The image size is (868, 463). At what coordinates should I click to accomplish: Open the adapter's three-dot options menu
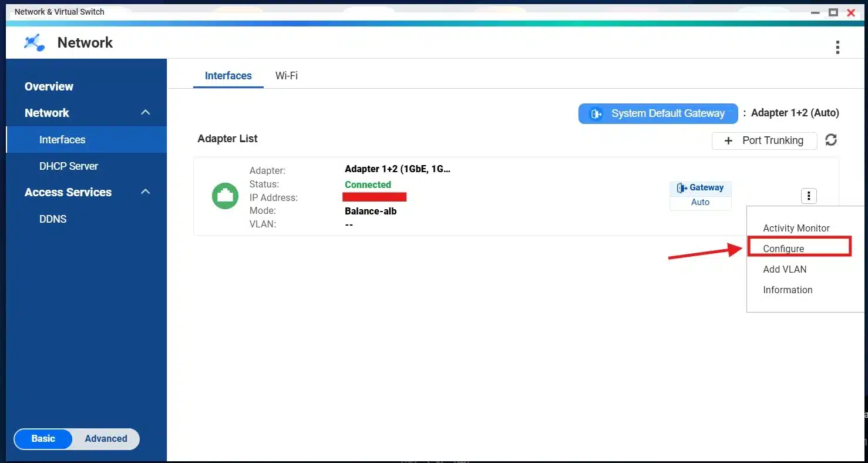pos(809,196)
